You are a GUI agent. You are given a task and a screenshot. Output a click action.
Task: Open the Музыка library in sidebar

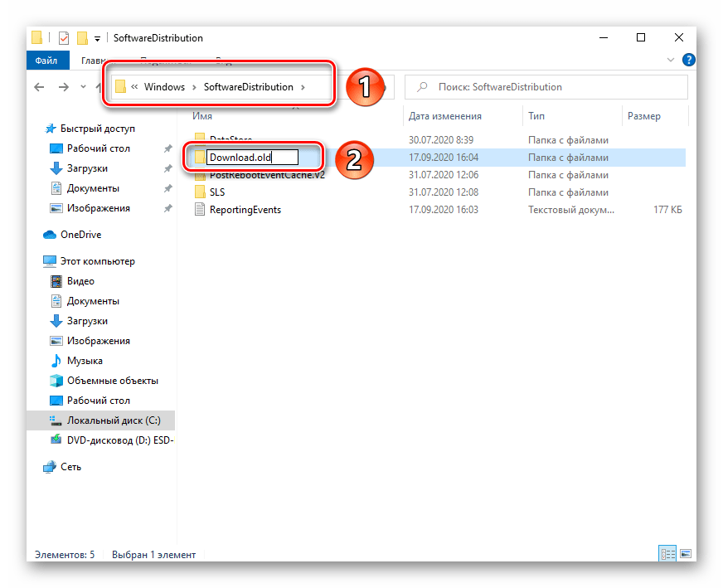(x=85, y=361)
